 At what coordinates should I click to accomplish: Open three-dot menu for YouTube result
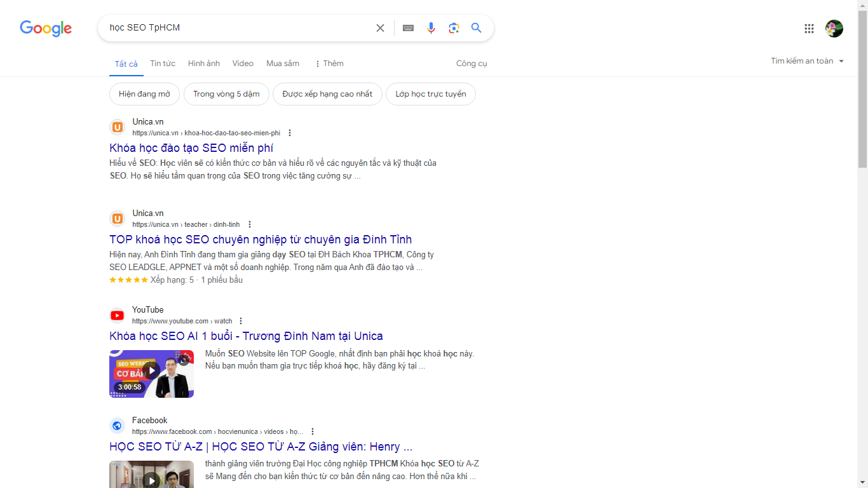click(x=241, y=321)
